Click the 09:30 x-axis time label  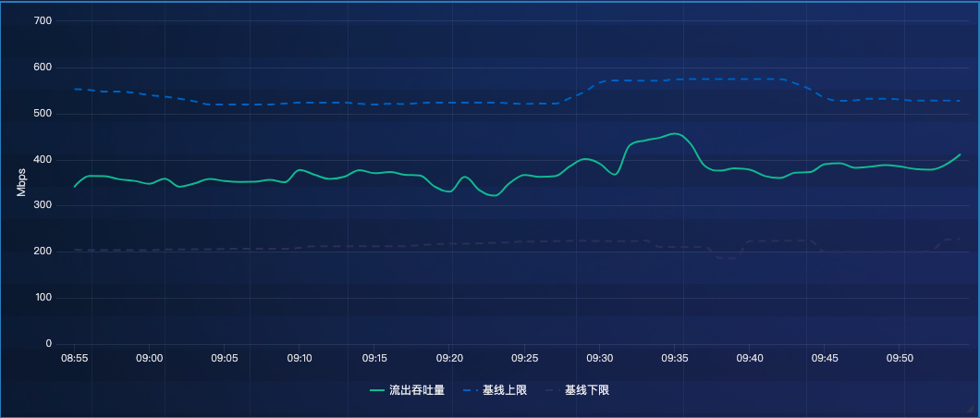click(600, 358)
